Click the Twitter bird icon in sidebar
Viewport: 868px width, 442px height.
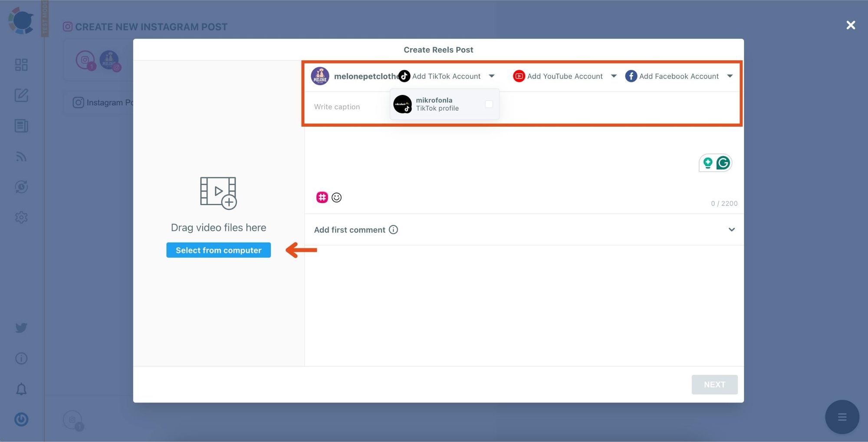click(x=21, y=328)
